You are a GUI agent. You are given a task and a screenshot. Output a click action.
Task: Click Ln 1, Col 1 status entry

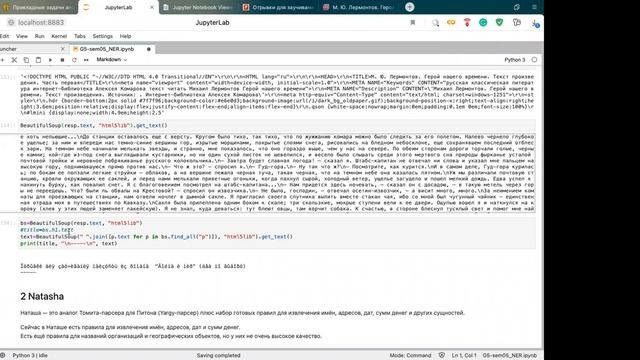pos(464,356)
